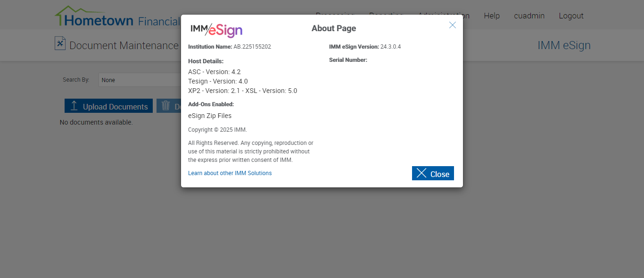Click the Document Maintenance page title
644x278 pixels.
coord(124,45)
